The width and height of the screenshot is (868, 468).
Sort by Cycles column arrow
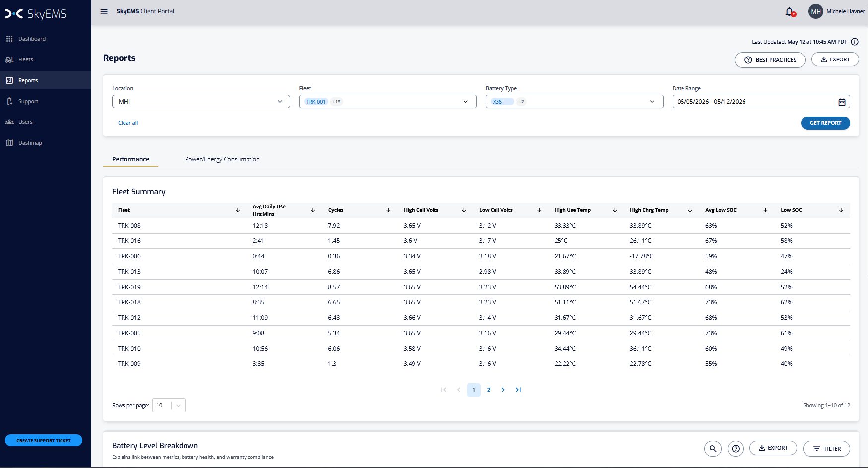388,210
